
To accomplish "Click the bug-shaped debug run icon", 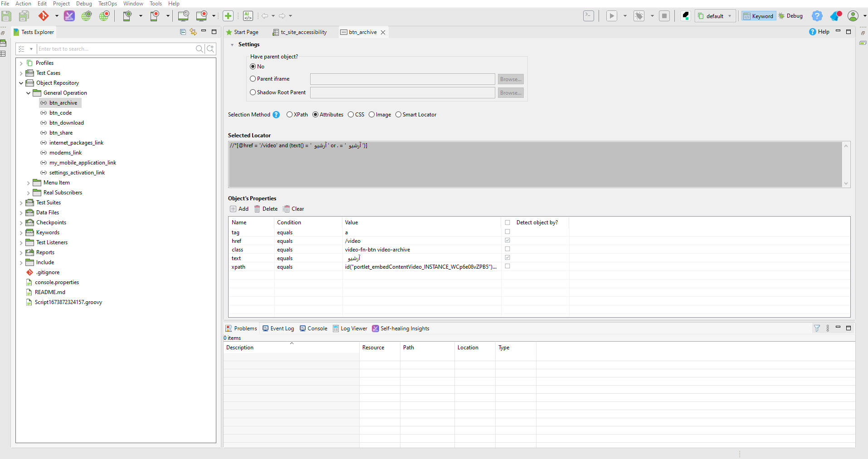I will (639, 16).
